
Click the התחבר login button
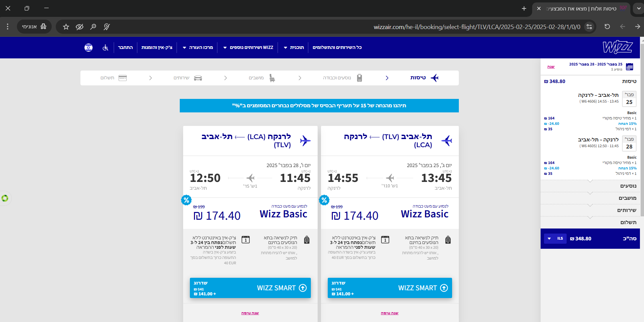coord(125,48)
